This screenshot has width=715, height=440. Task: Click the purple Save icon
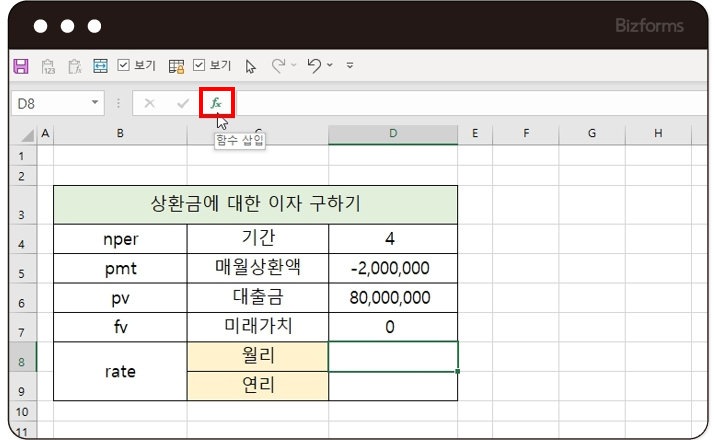[x=20, y=66]
